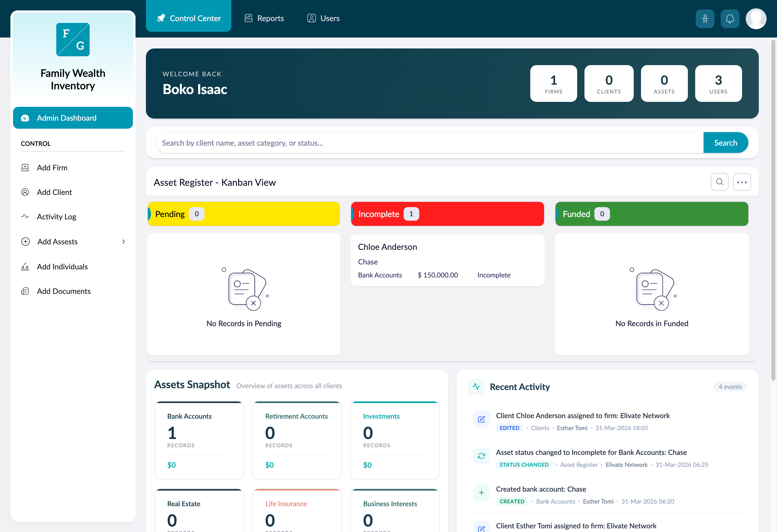
Task: Click the refresh icon on the status-change activity
Action: pyautogui.click(x=482, y=456)
